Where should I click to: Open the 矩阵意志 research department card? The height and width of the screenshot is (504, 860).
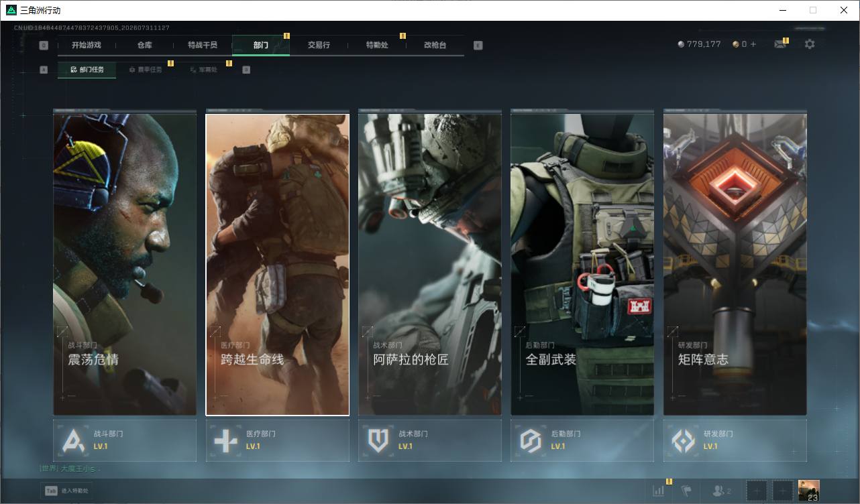(735, 264)
